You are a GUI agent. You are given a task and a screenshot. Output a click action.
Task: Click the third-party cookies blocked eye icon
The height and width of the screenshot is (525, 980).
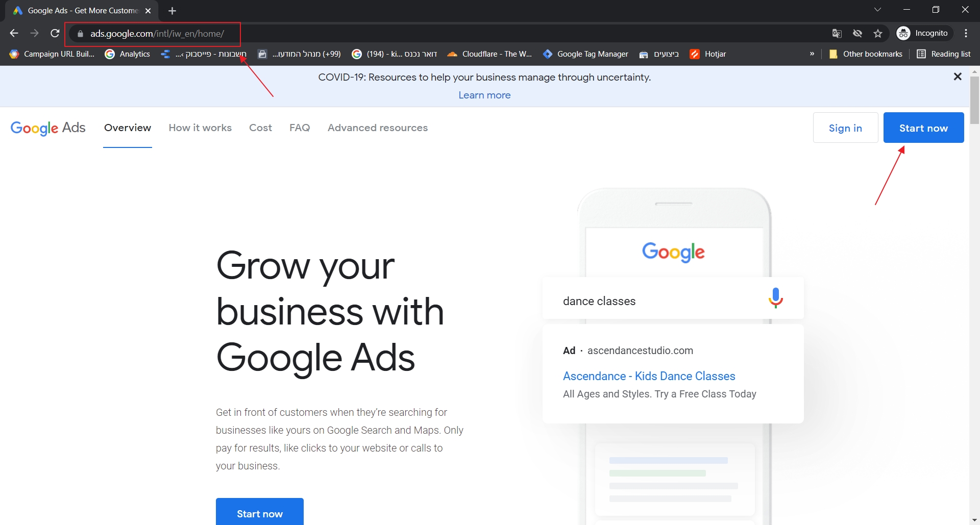click(857, 34)
